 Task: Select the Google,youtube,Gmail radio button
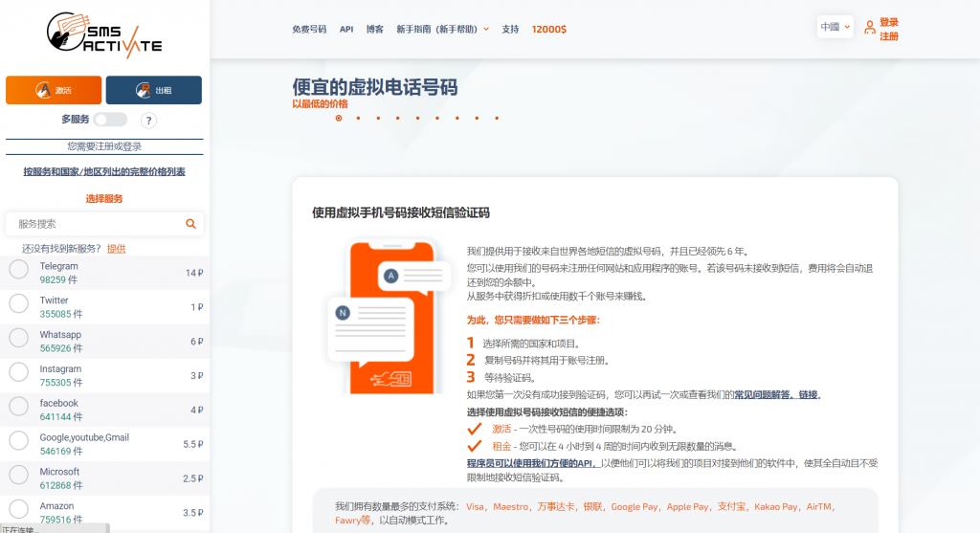(x=19, y=441)
